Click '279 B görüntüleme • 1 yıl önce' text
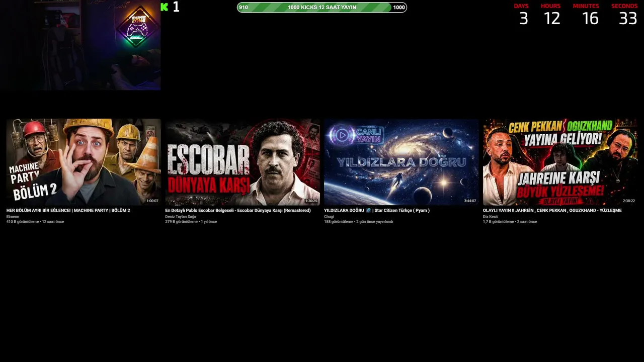 click(191, 222)
